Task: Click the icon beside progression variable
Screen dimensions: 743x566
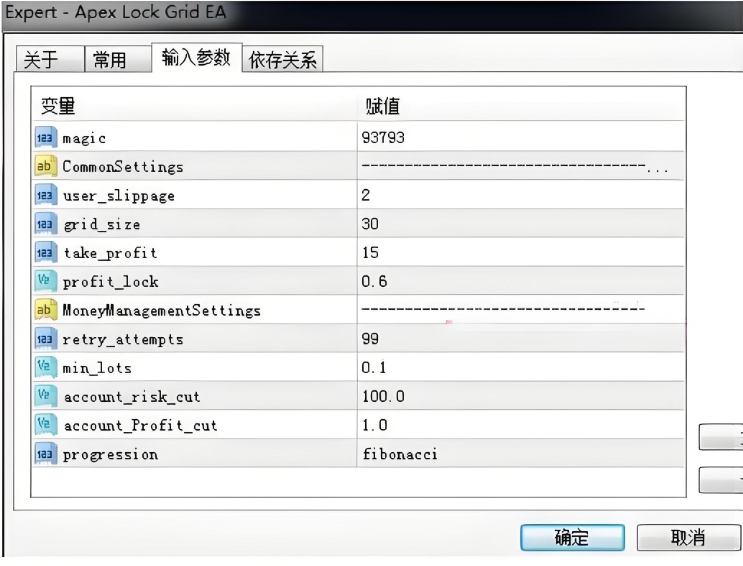Action: 46,454
